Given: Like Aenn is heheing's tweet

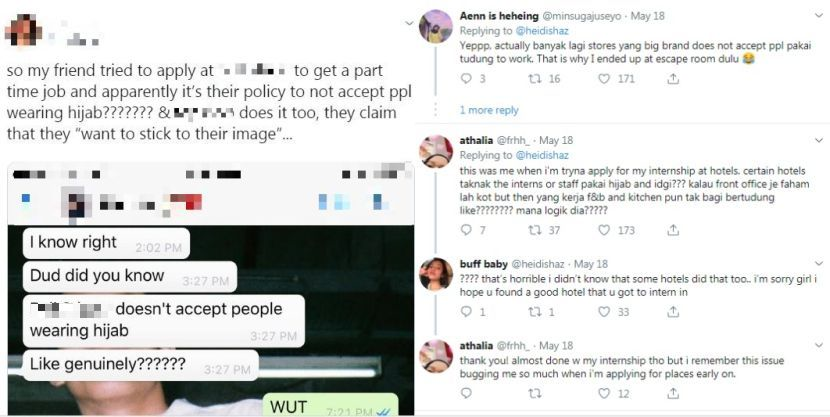Looking at the screenshot, I should (604, 79).
